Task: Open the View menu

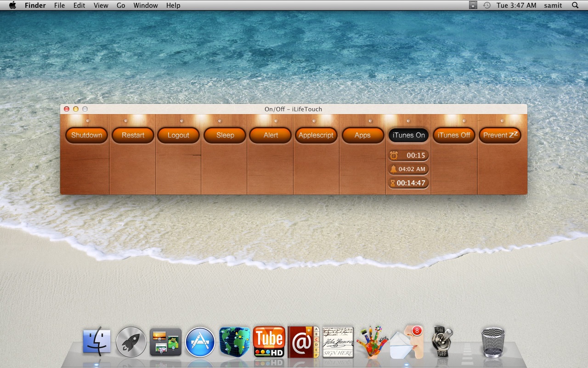Action: click(101, 6)
